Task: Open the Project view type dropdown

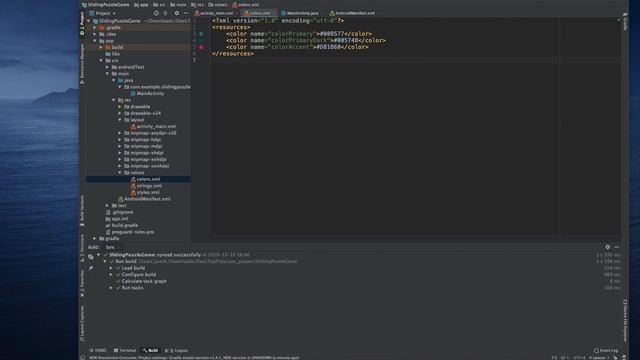Action: click(x=103, y=13)
